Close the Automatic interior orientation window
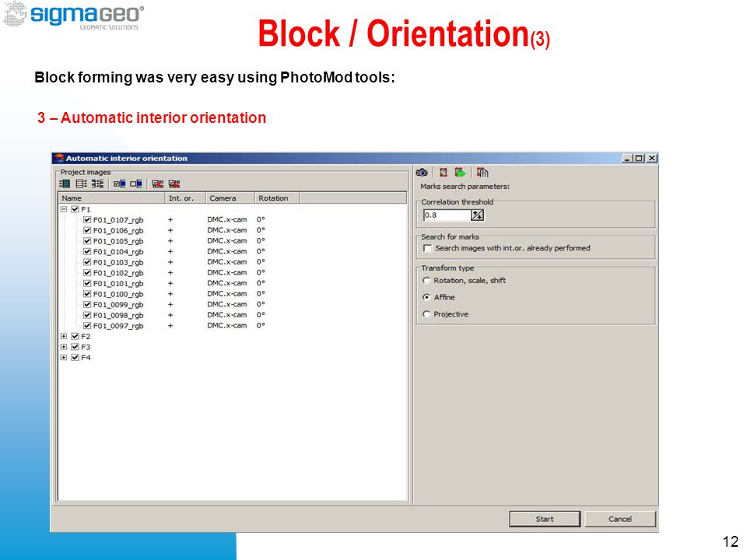 pos(652,158)
